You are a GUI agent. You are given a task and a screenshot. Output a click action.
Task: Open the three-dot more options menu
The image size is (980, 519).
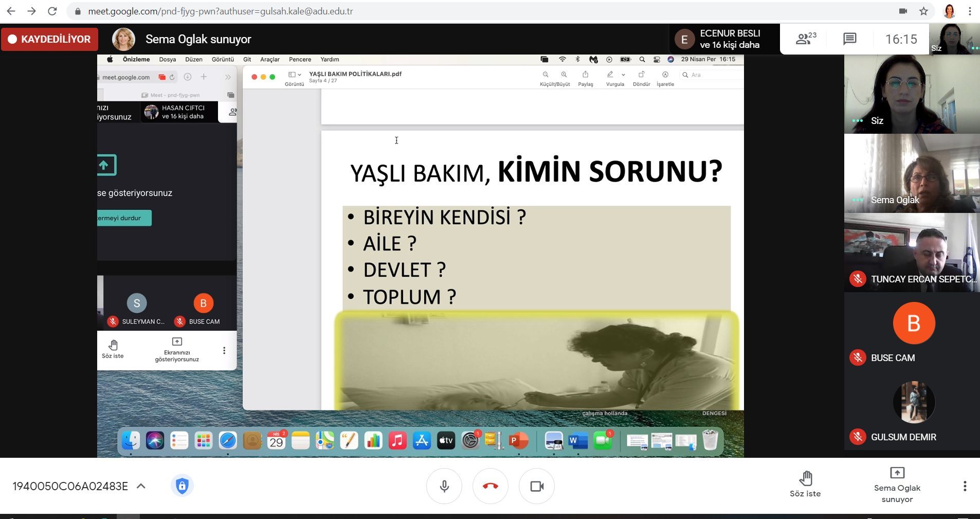[x=965, y=486]
